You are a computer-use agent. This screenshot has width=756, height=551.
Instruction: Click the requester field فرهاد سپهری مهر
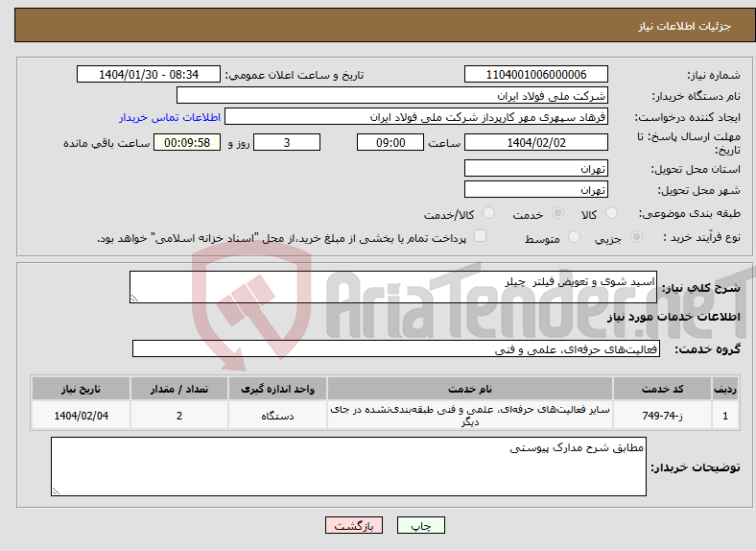[x=416, y=117]
